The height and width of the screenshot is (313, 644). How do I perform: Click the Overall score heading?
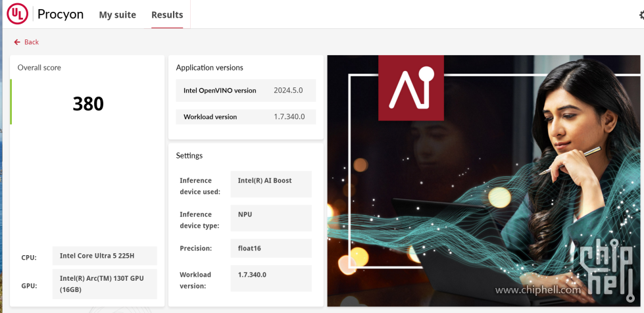(39, 68)
